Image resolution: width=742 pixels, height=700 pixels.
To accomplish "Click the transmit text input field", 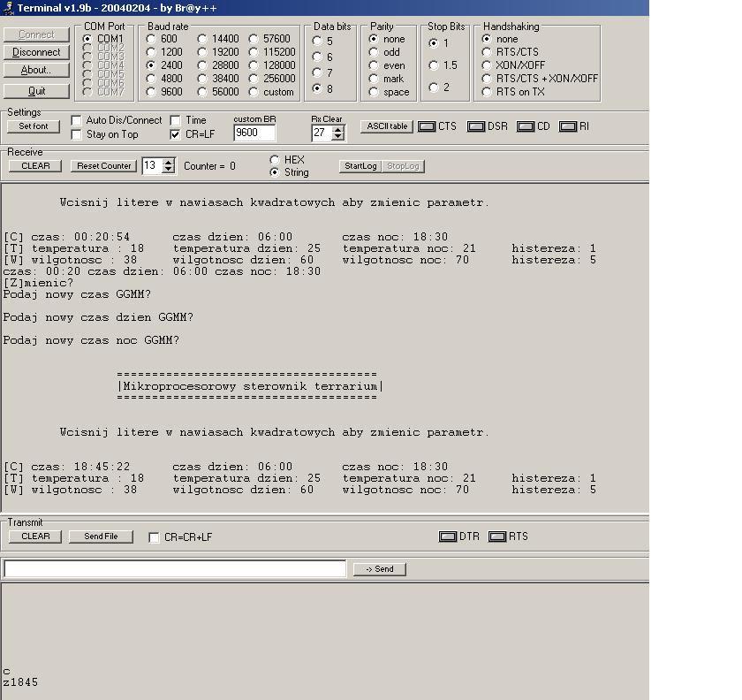I will [175, 569].
